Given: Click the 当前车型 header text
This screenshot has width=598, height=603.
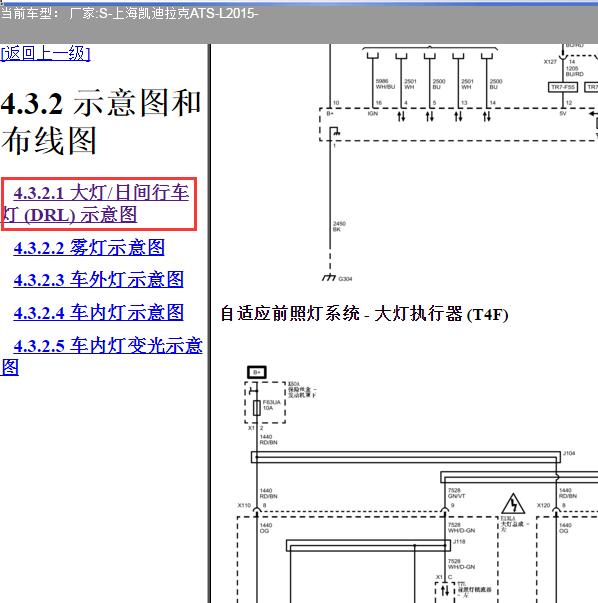Looking at the screenshot, I should 129,14.
